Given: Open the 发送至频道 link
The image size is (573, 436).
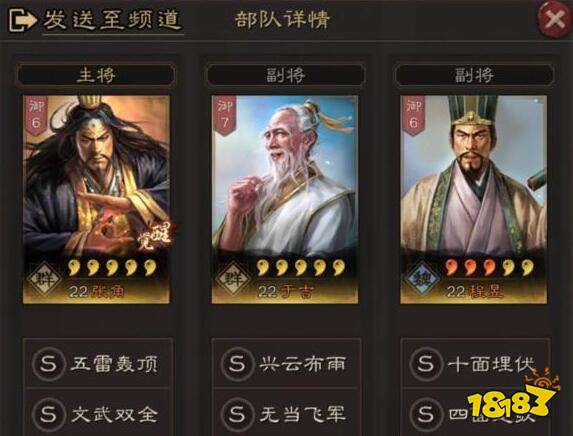Looking at the screenshot, I should 113,20.
